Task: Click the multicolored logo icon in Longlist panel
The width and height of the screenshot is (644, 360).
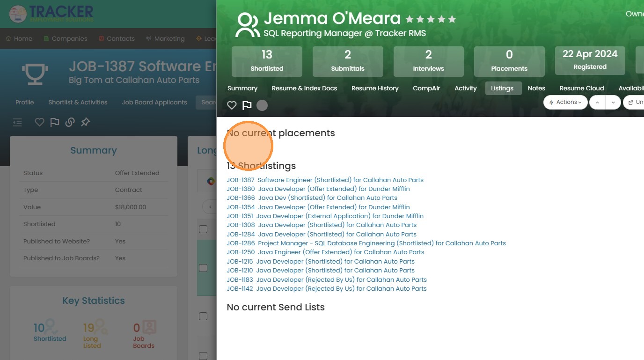Action: 211,181
